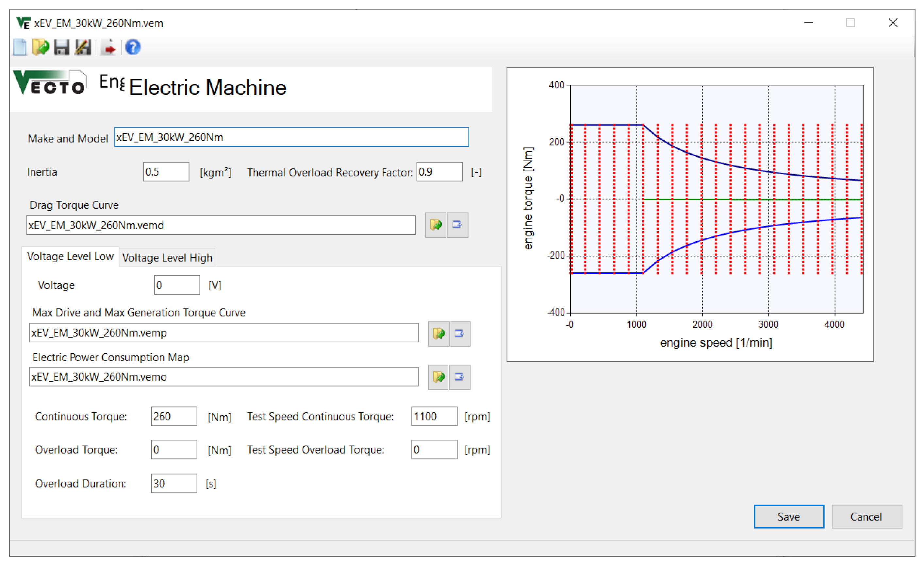The height and width of the screenshot is (567, 924).
Task: Click the red arrow send-to icon
Action: tap(109, 47)
